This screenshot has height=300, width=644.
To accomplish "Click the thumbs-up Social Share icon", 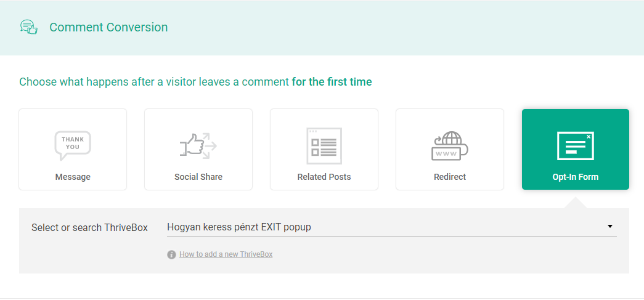I will pos(198,146).
